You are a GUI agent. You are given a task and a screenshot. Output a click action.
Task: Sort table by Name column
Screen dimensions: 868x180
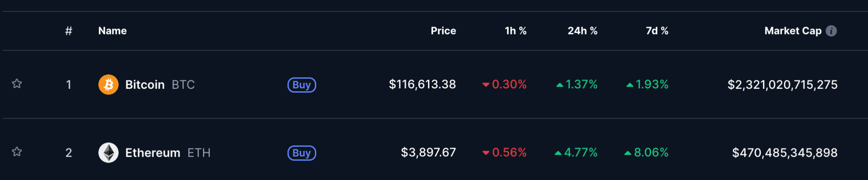[x=112, y=31]
